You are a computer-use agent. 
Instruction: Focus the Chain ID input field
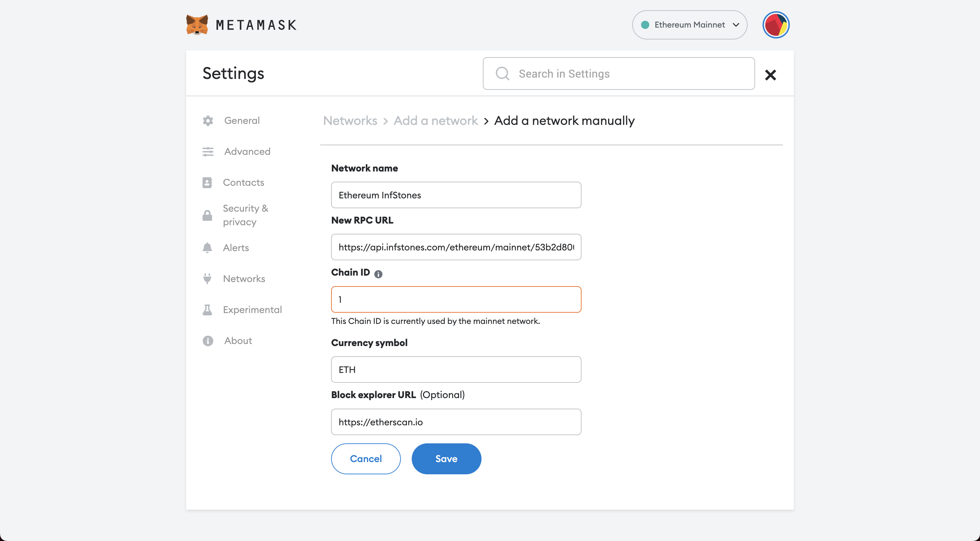(456, 299)
